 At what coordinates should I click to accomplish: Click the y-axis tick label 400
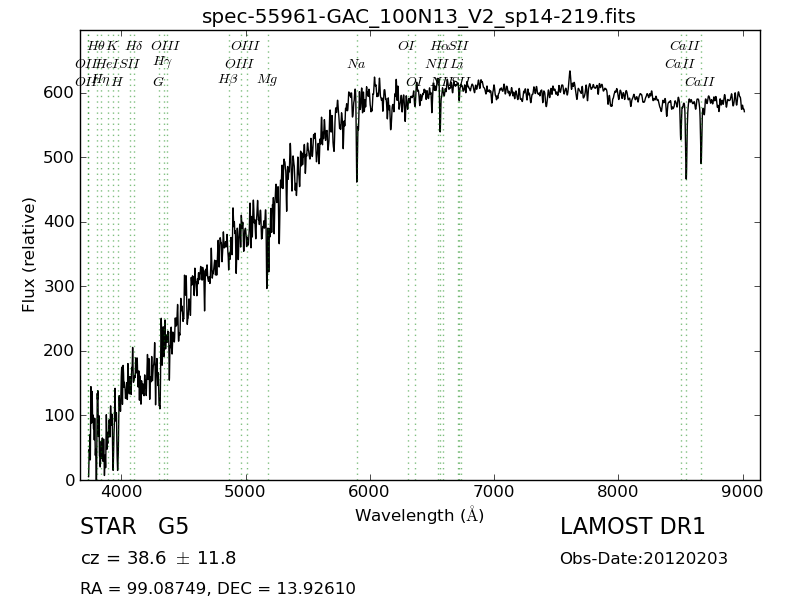pos(60,222)
